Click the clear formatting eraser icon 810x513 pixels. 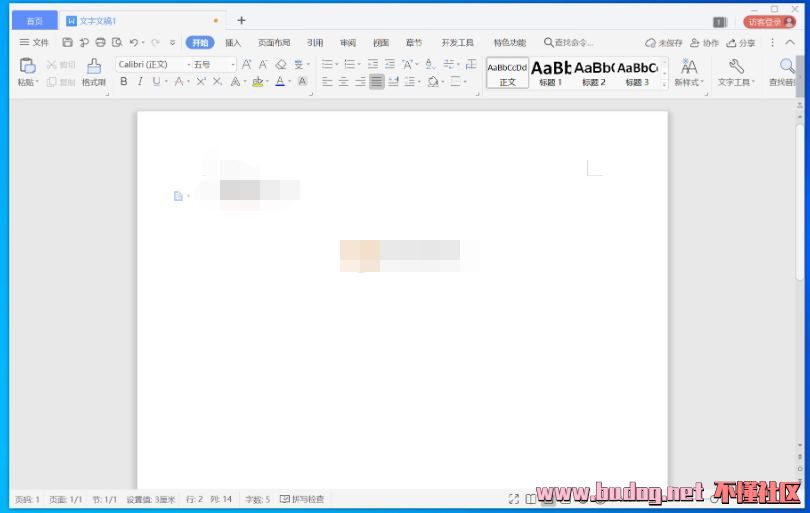point(280,64)
